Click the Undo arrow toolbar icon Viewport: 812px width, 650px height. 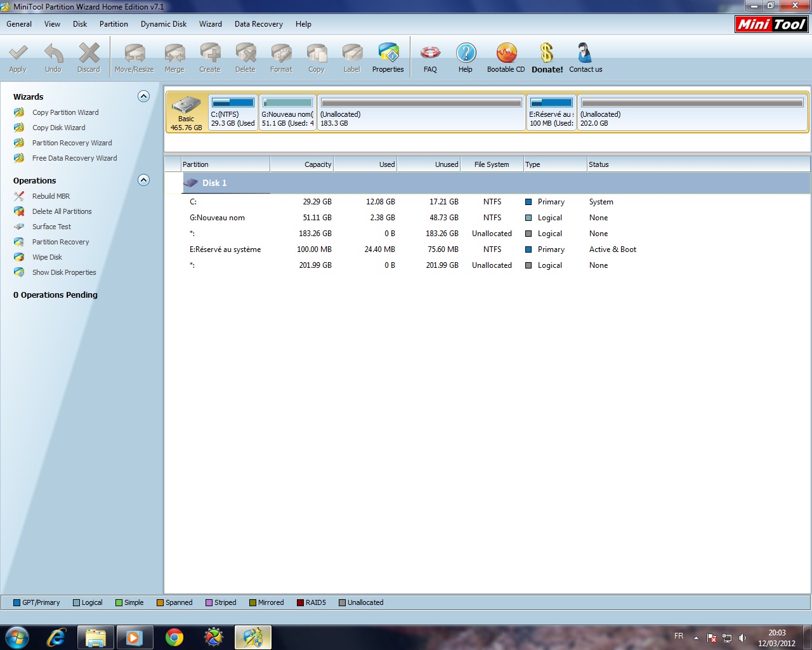pyautogui.click(x=53, y=58)
